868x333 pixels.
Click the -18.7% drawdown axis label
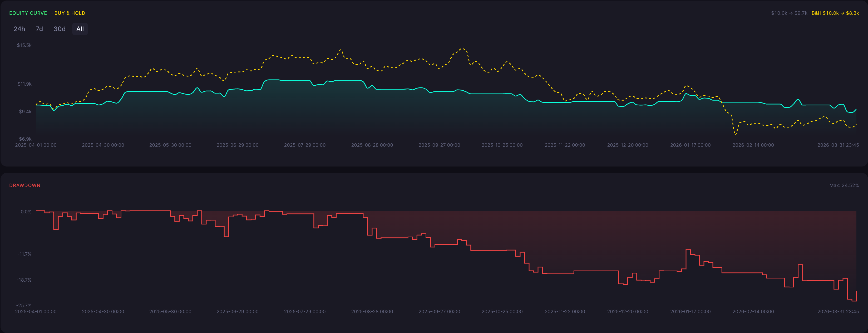coord(24,280)
